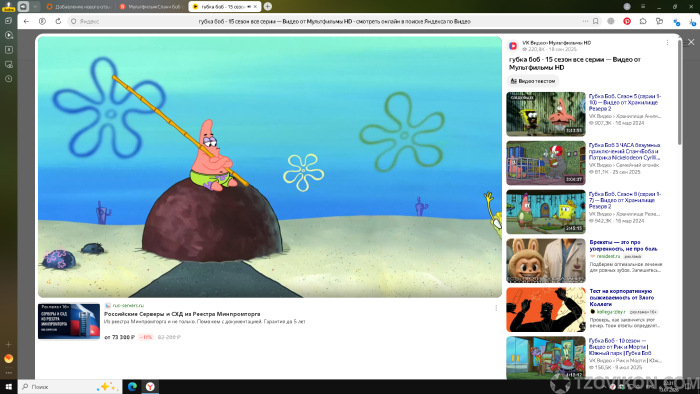The image size is (700, 394).
Task: Expand the tab list dropdown arrow
Action: pyautogui.click(x=35, y=7)
